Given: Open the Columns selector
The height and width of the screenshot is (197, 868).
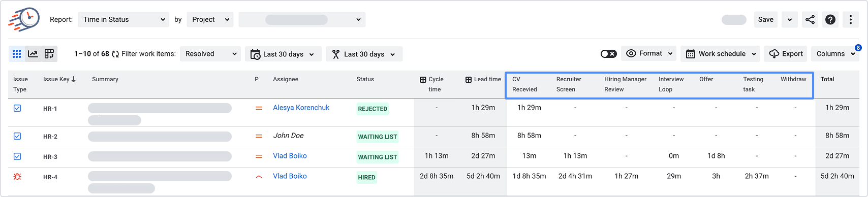Looking at the screenshot, I should [x=836, y=53].
